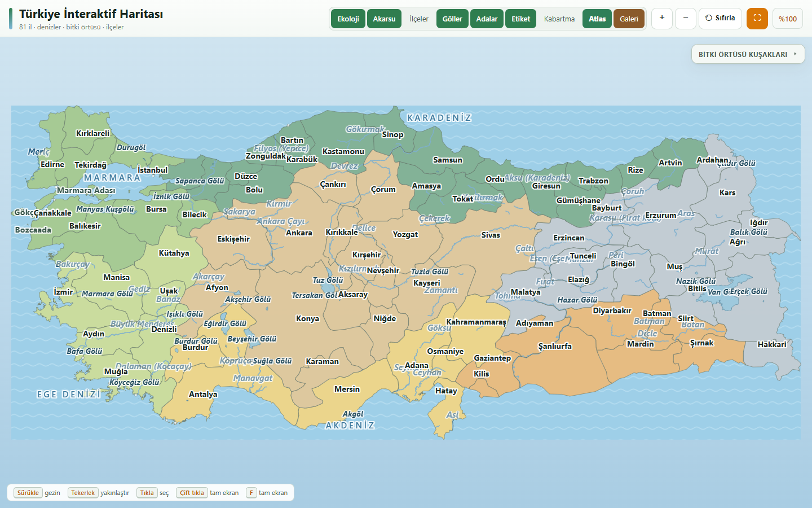Screen dimensions: 812x508
Task: Select the Kastamonu province label
Action: [343, 151]
